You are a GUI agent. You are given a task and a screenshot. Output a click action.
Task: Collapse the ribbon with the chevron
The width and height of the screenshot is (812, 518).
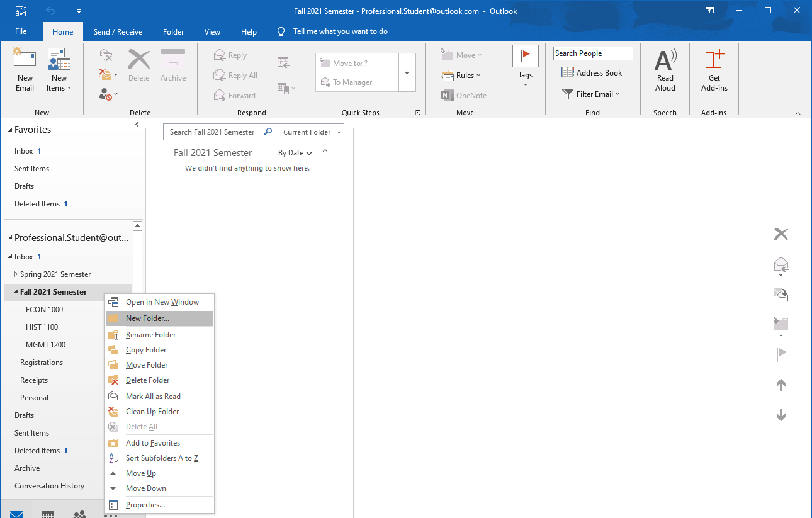(x=798, y=113)
